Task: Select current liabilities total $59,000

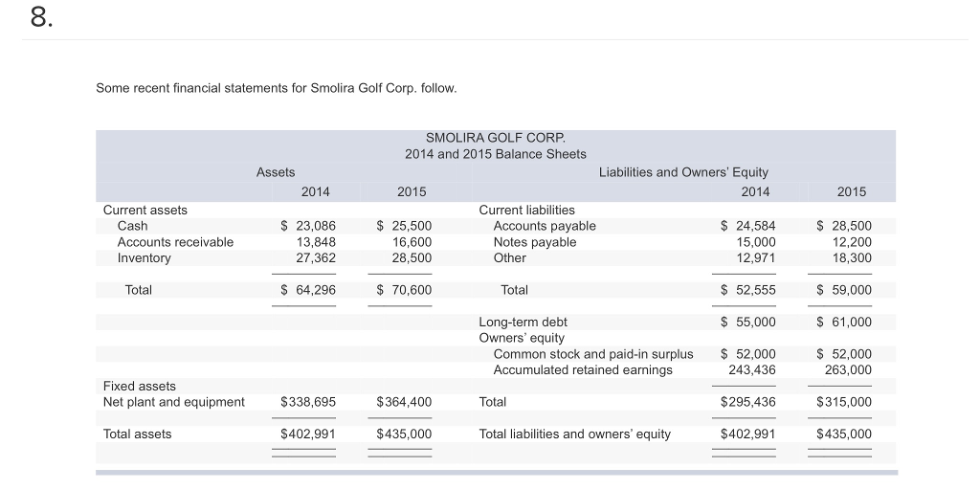Action: coord(844,290)
